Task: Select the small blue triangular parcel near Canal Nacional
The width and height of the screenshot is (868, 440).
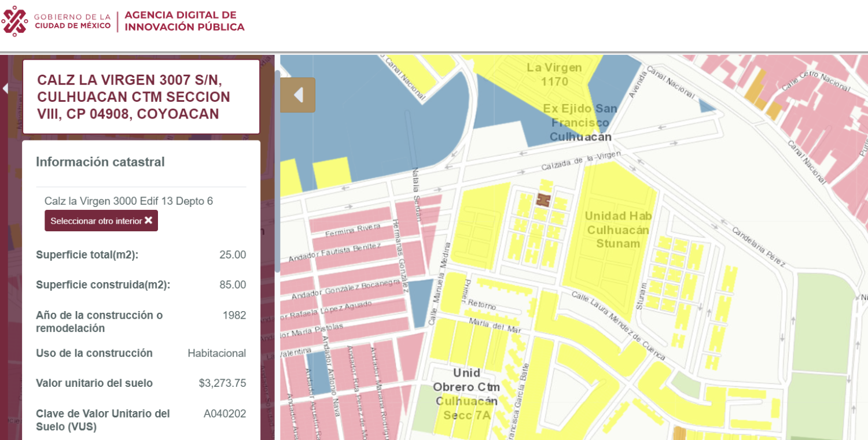Action: [x=706, y=105]
